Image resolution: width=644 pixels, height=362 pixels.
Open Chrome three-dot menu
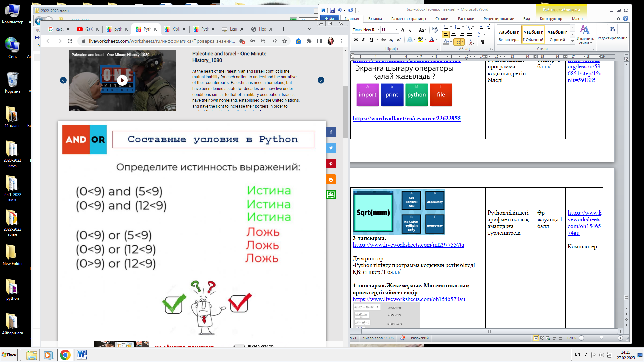(341, 41)
